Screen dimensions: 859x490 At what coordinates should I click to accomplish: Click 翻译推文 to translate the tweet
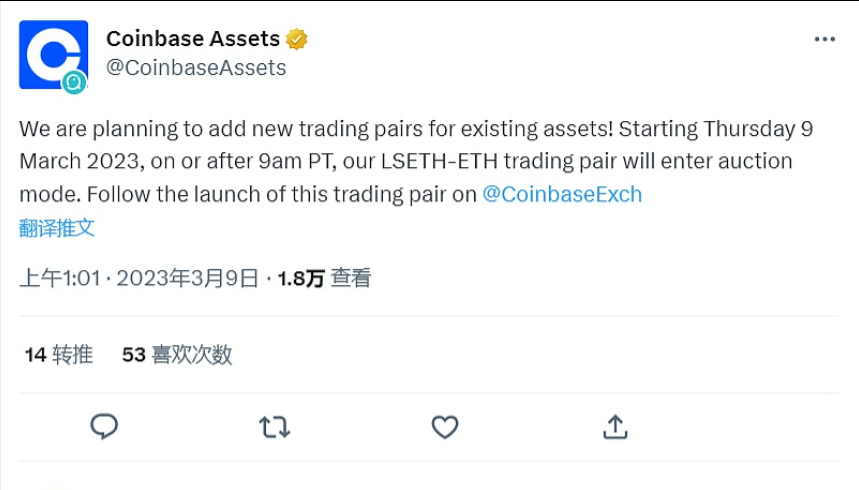(57, 227)
